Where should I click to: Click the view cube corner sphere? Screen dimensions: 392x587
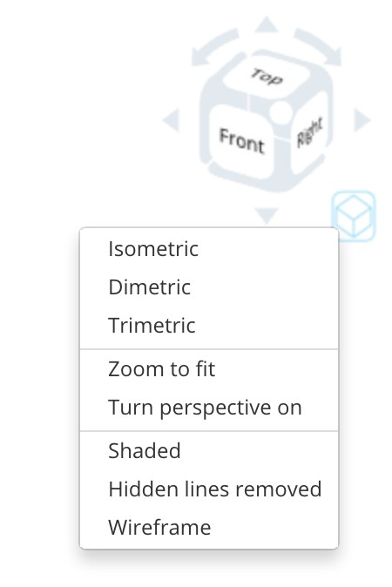(280, 111)
